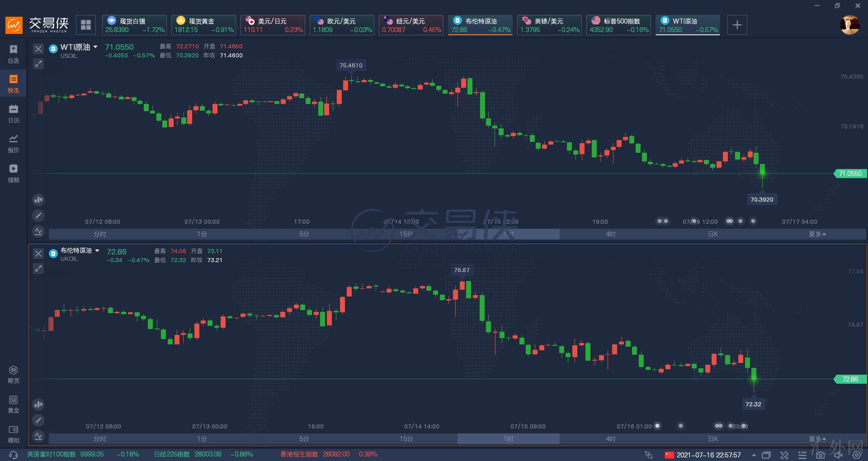Open chart type icon on Brent chart

(38, 404)
